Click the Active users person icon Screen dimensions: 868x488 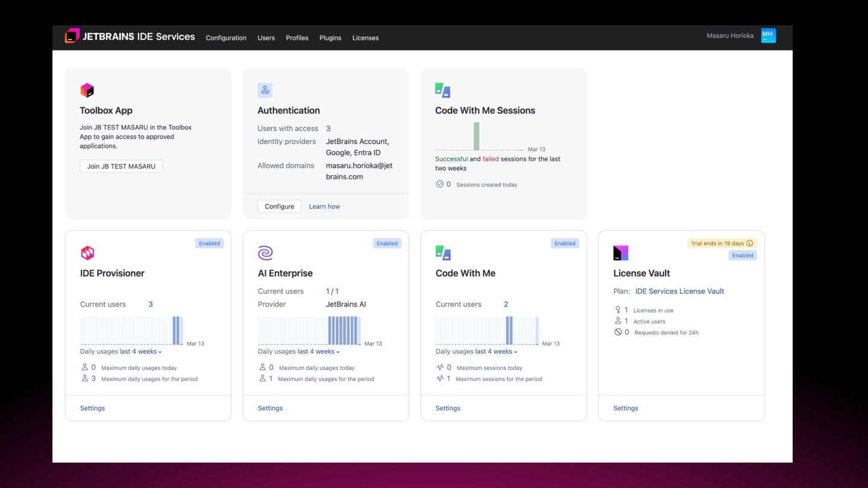coord(618,321)
